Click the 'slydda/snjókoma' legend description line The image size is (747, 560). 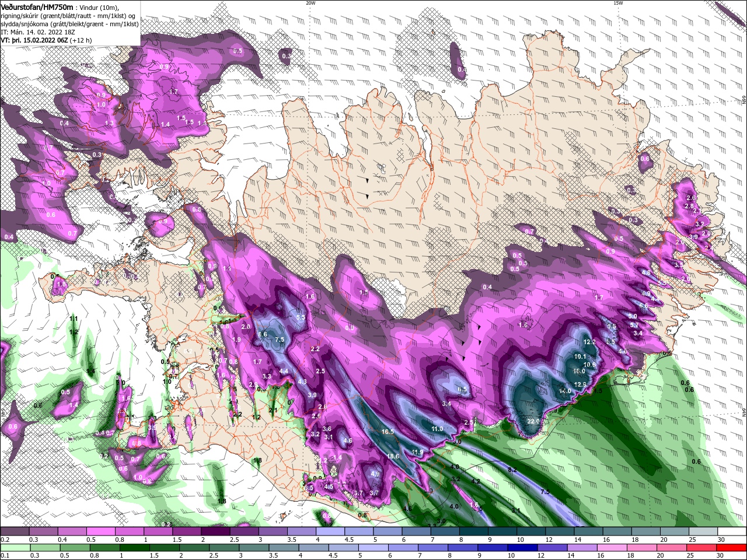tap(69, 24)
